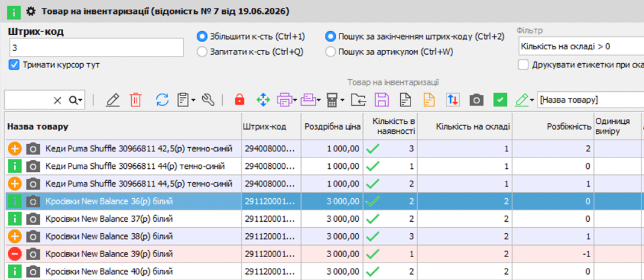Open the search magnifier dropdown
The width and height of the screenshot is (644, 280).
click(x=76, y=100)
